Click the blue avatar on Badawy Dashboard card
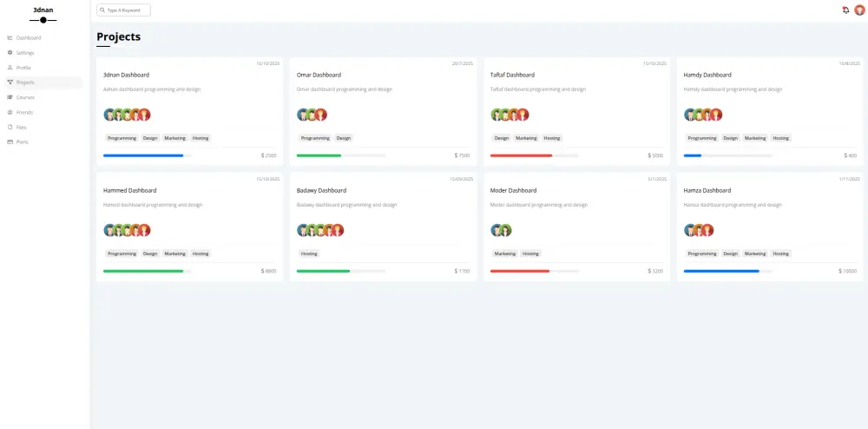 click(x=302, y=230)
